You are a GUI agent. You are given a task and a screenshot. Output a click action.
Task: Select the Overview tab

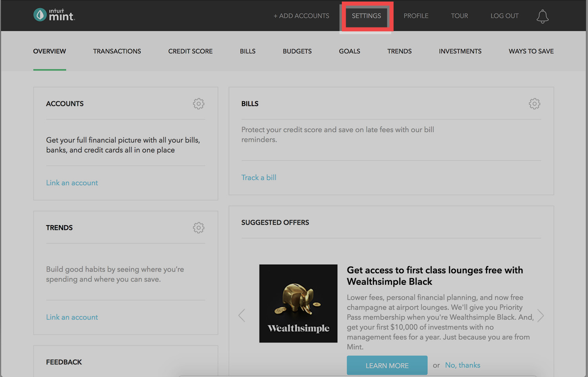click(x=49, y=51)
